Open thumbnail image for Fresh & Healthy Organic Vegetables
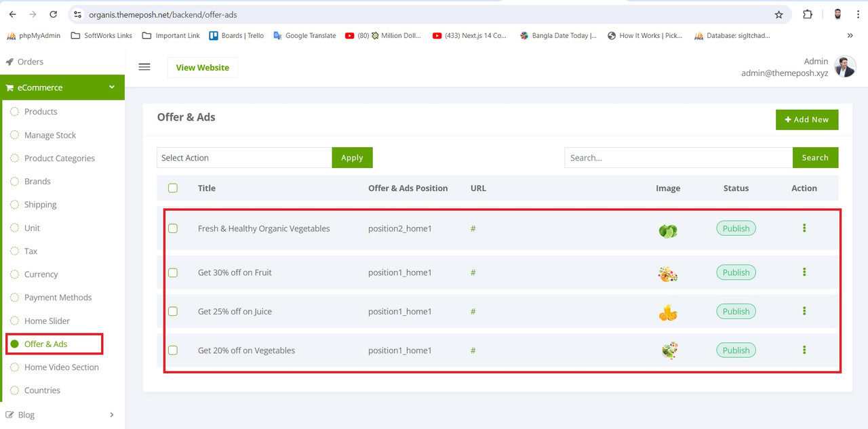 [668, 231]
